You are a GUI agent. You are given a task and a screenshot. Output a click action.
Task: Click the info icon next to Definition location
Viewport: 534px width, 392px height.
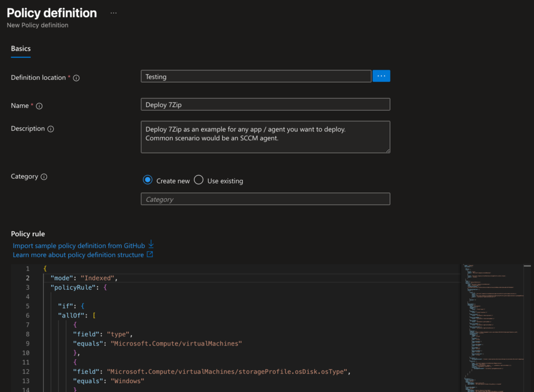pyautogui.click(x=76, y=78)
